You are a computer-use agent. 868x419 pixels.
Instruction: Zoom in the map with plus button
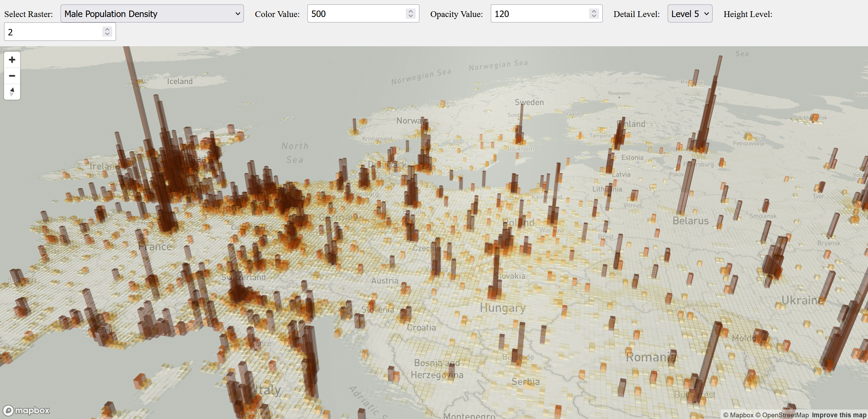click(x=12, y=60)
